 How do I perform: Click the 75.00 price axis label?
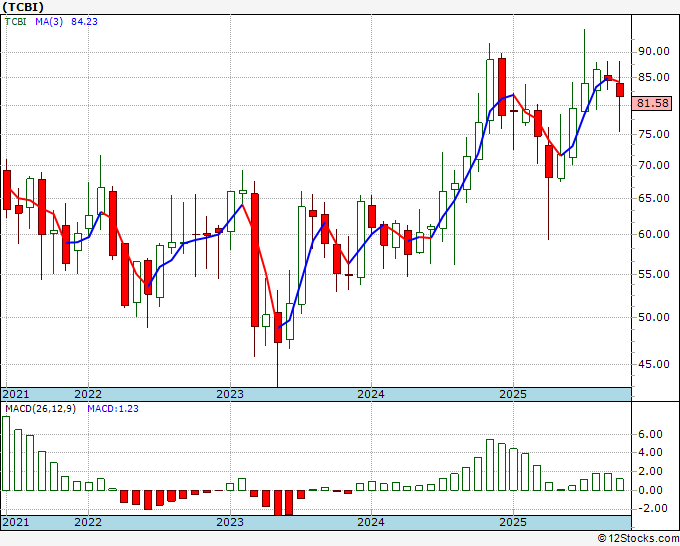pyautogui.click(x=654, y=134)
